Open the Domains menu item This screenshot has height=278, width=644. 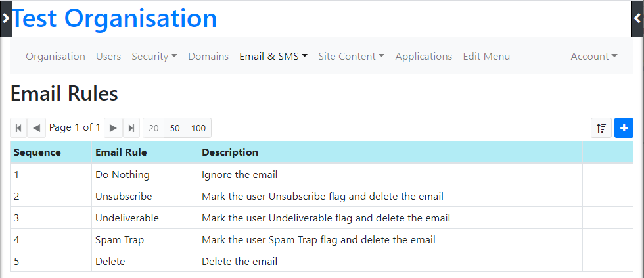pyautogui.click(x=208, y=57)
